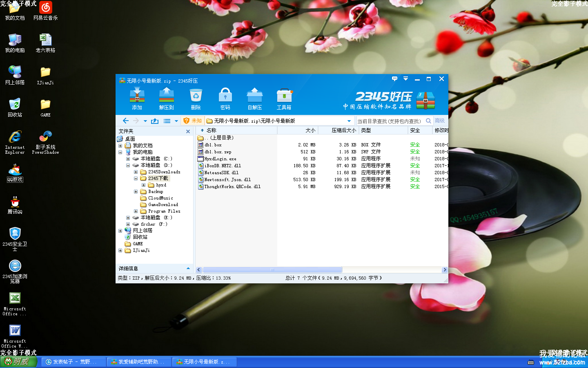
Task: Click the horizontal scrollbar thumb
Action: coord(272,270)
